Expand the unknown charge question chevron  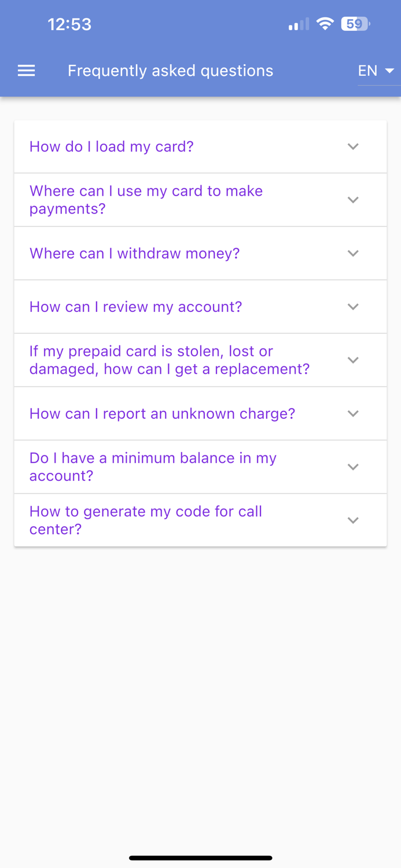pos(352,413)
